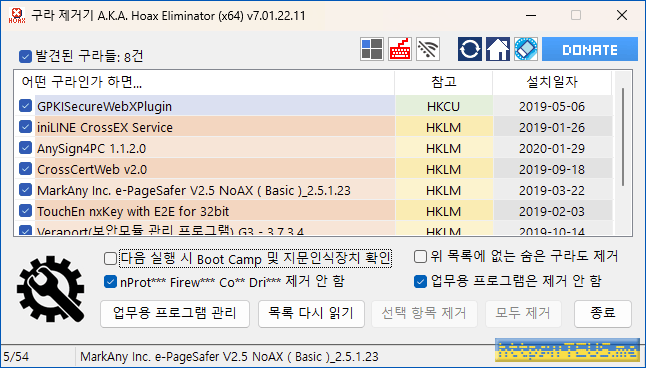Image resolution: width=646 pixels, height=368 pixels.
Task: Select the GPKISecureWebXPlugin row name
Action: pos(104,106)
